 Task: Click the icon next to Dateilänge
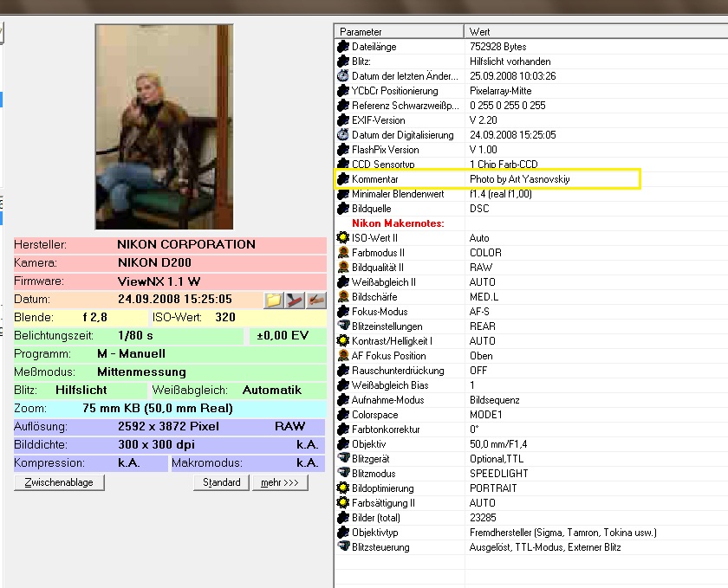(x=343, y=47)
